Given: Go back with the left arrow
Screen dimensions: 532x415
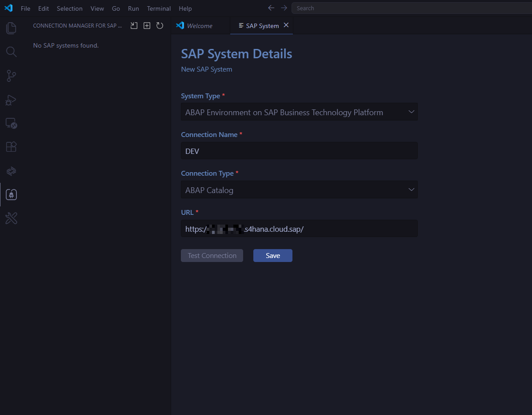Looking at the screenshot, I should point(271,8).
